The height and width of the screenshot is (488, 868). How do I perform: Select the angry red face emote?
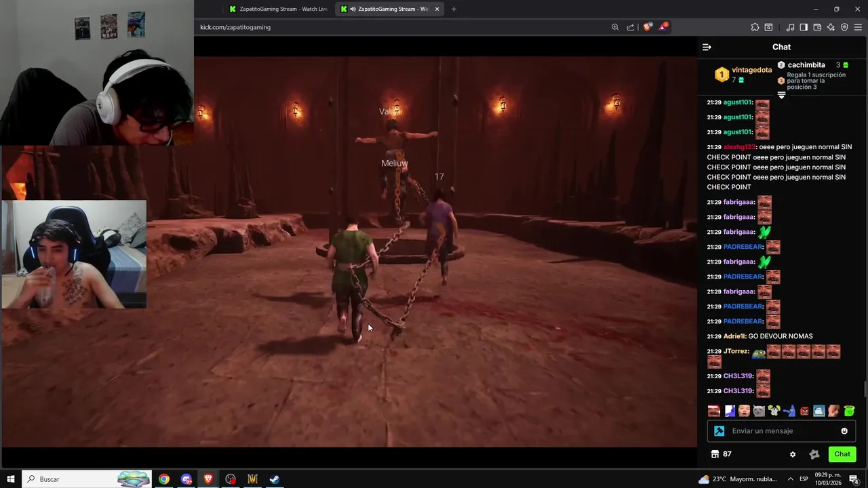pos(804,411)
